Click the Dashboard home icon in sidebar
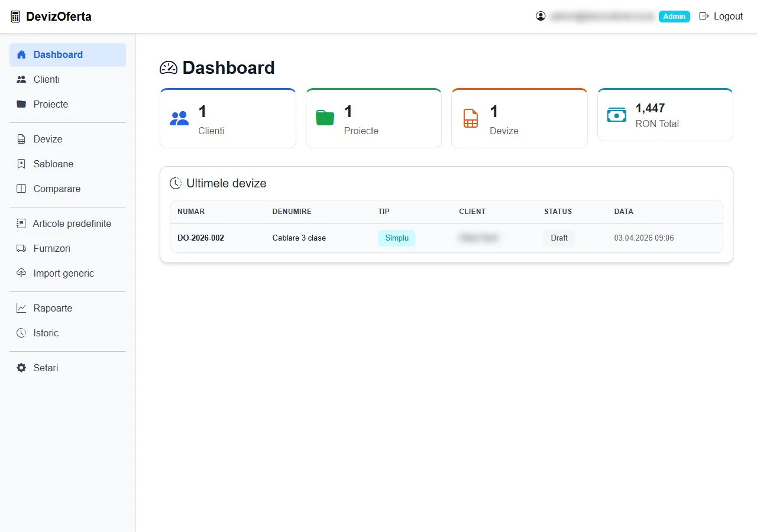Screen dimensions: 757x532 [21, 55]
